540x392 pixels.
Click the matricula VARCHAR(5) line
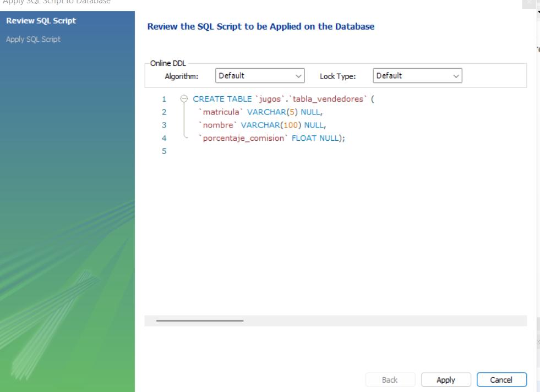click(261, 112)
